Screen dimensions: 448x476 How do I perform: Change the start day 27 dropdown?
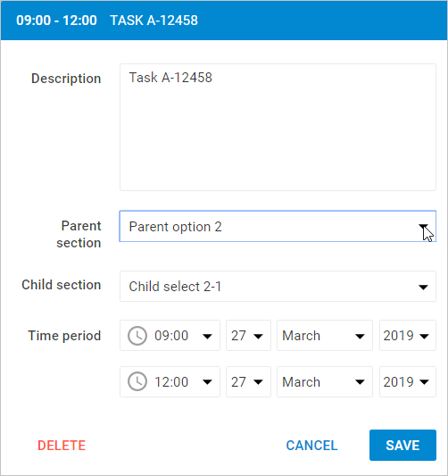248,336
